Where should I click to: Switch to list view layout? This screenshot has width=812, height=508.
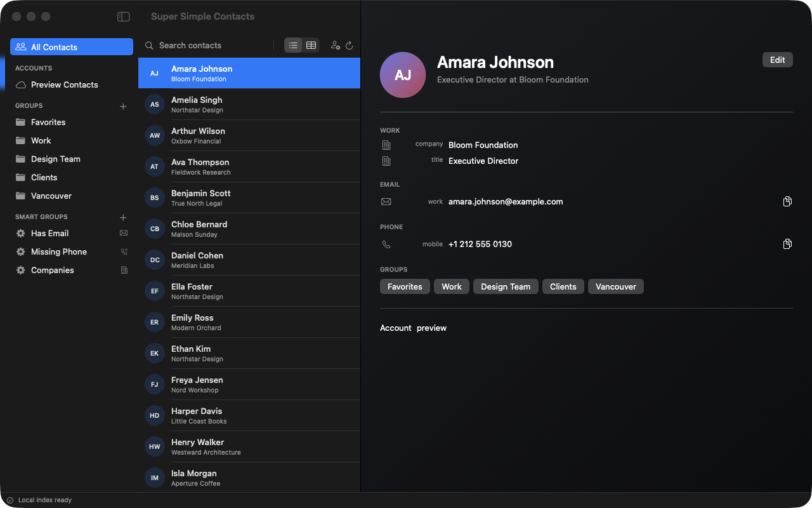[x=293, y=45]
